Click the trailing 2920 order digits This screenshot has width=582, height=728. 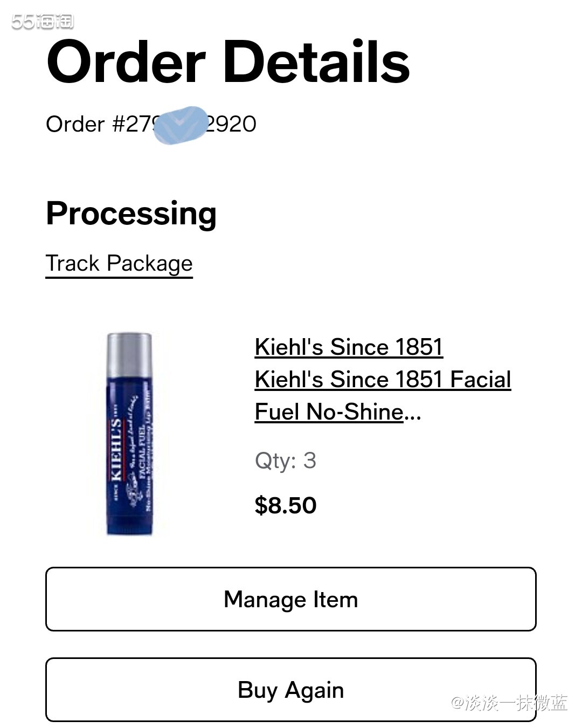[x=232, y=124]
